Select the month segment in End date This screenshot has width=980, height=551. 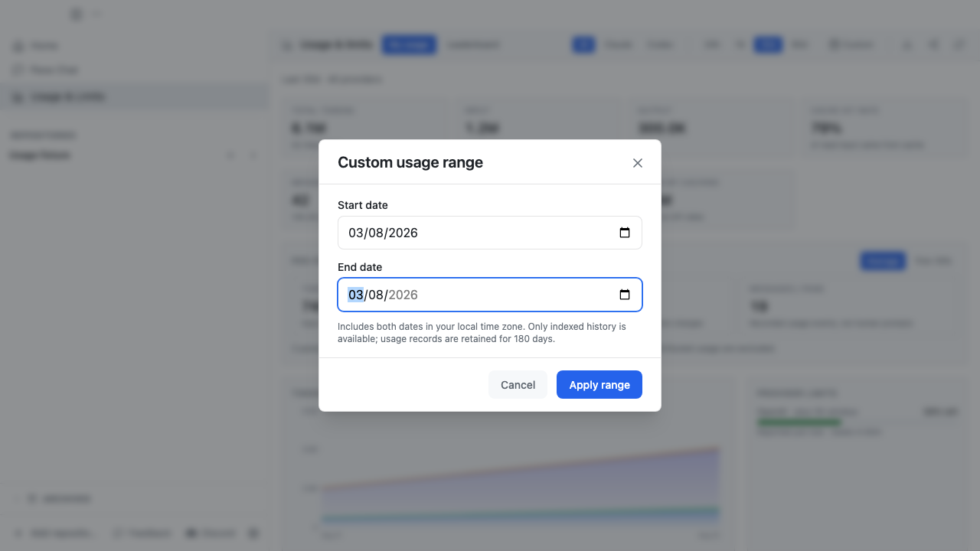pyautogui.click(x=355, y=295)
